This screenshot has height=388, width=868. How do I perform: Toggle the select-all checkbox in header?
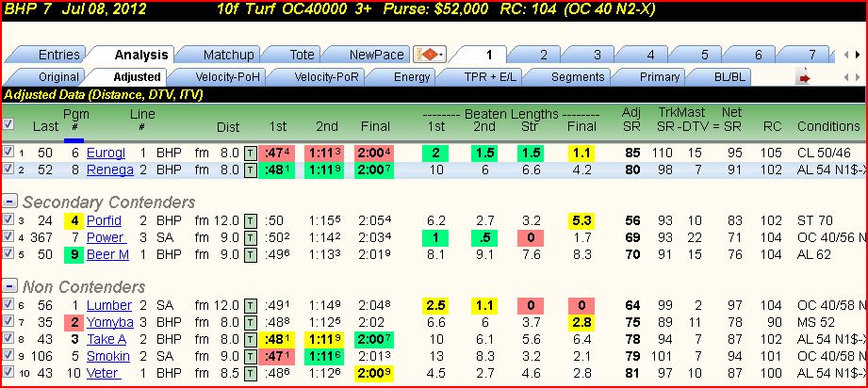[8, 124]
